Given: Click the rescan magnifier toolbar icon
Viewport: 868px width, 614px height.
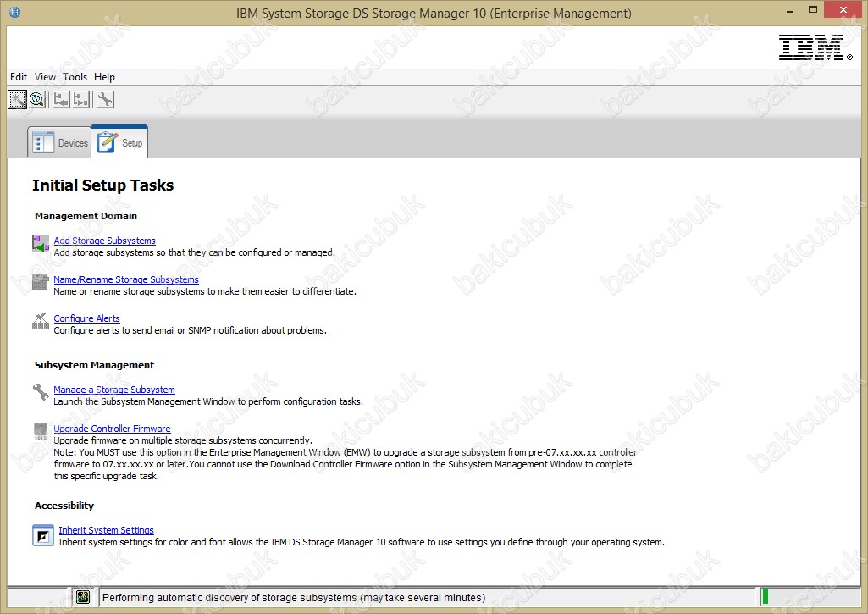Looking at the screenshot, I should tap(37, 100).
